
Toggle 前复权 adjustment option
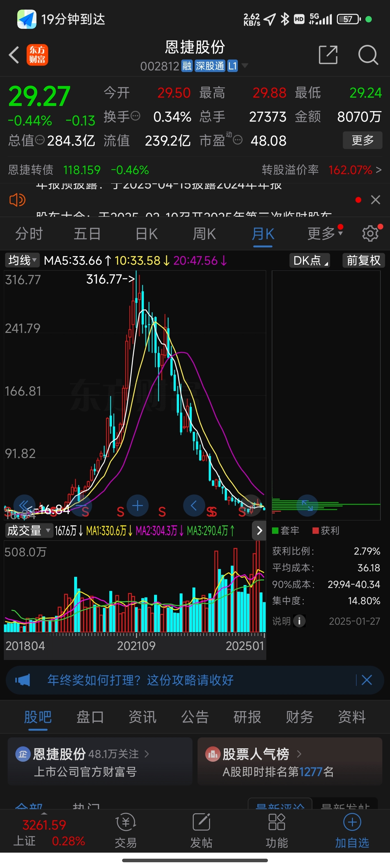(x=363, y=261)
